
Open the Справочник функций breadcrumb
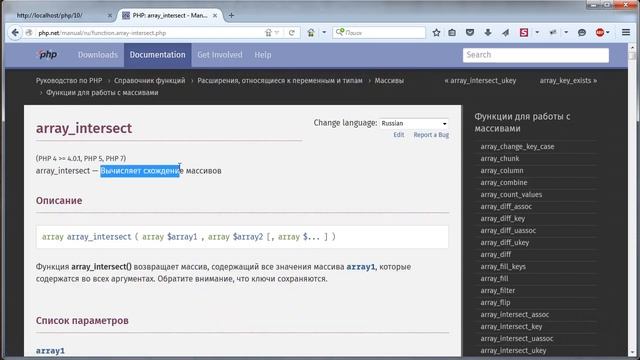point(149,80)
